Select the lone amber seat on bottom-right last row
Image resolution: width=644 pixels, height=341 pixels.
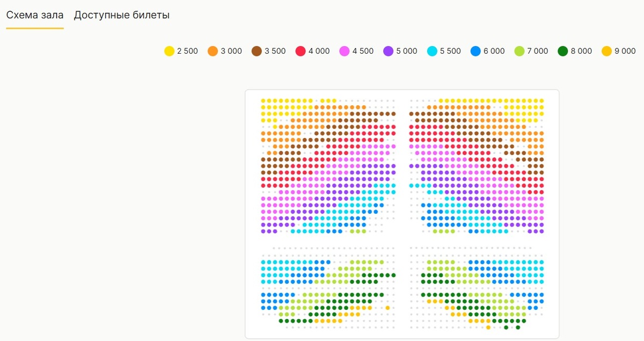488,327
